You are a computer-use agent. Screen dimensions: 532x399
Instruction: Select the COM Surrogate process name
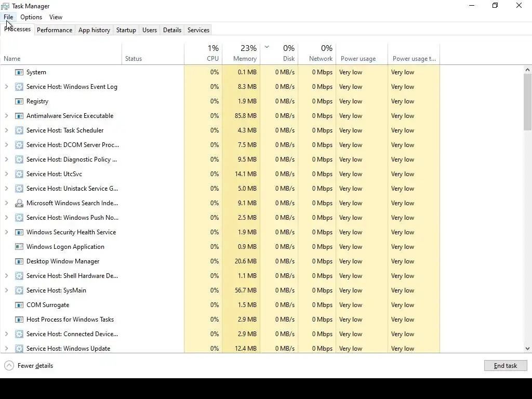[48, 305]
